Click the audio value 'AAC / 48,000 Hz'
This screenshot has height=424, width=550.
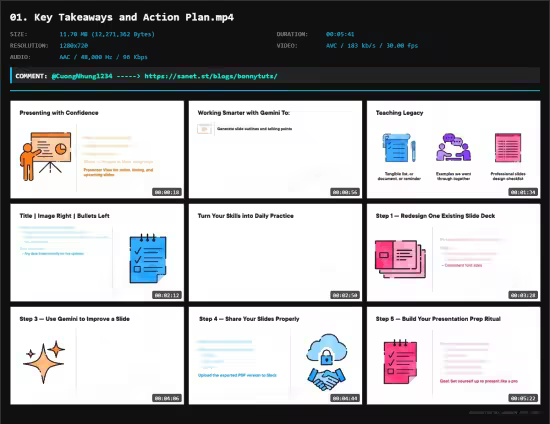[x=86, y=57]
